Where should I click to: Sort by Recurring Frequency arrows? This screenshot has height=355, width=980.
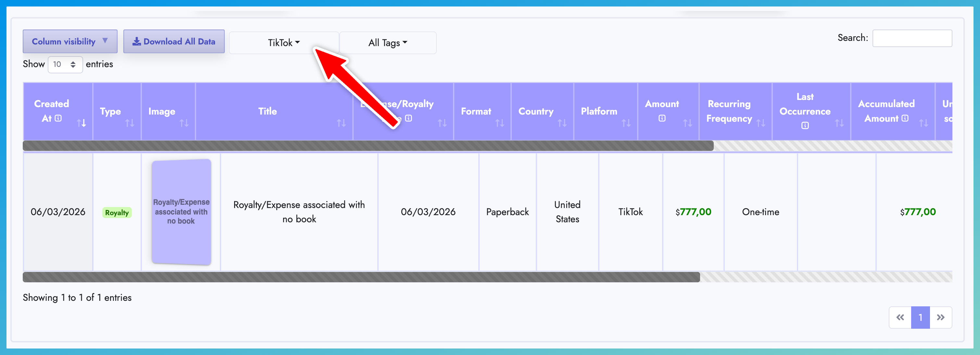click(760, 123)
